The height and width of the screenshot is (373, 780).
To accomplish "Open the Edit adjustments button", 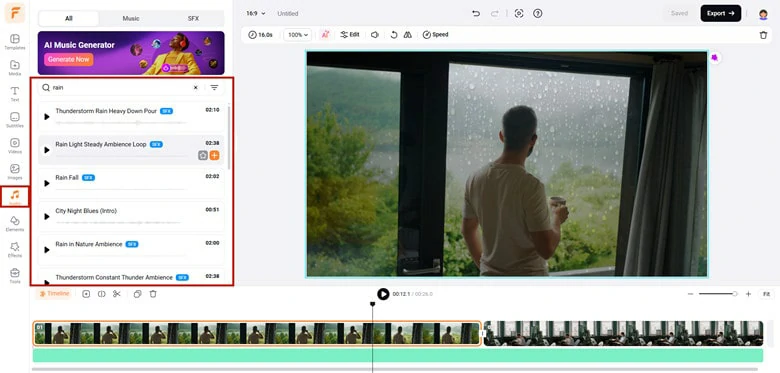I will pyautogui.click(x=350, y=35).
